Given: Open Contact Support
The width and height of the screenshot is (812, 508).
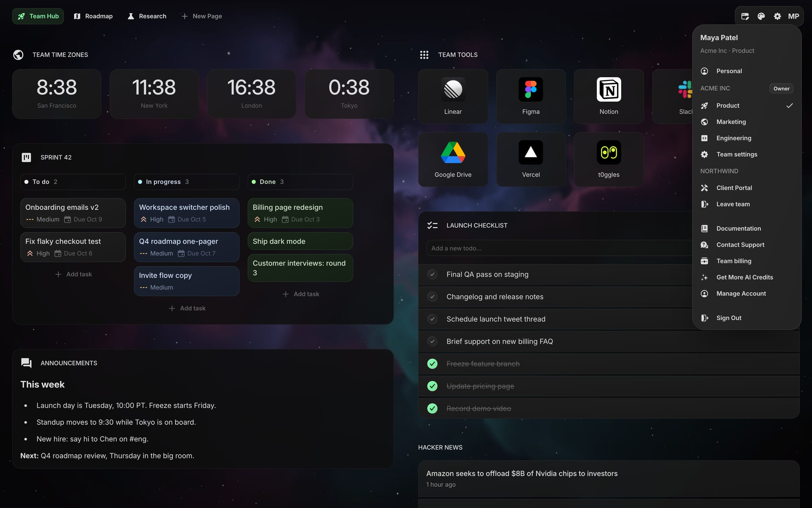Looking at the screenshot, I should [747, 245].
